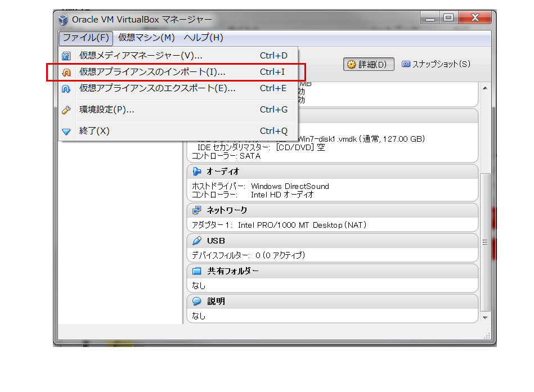Click the IDE セカンダリマスター [CD/DVD] 空 line
This screenshot has height=392, width=534.
click(x=261, y=148)
